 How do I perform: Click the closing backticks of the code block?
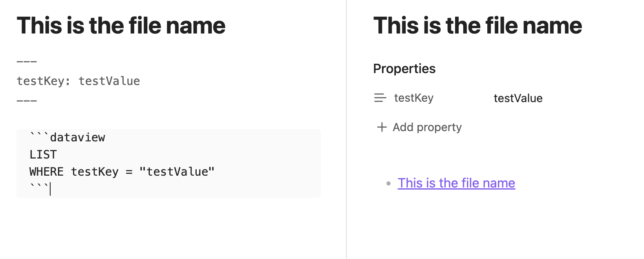(39, 188)
